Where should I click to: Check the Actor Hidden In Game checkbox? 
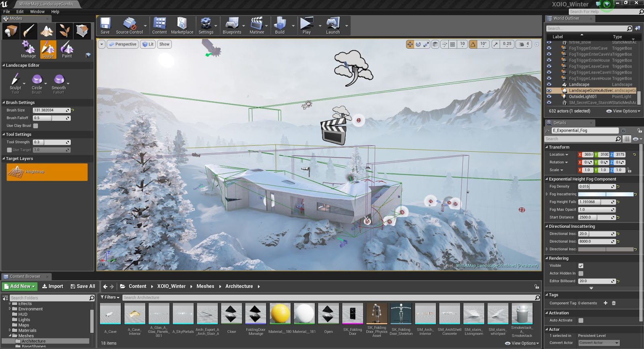[x=581, y=273]
